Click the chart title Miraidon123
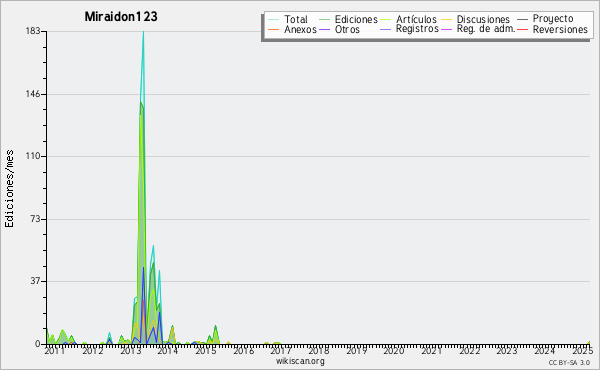This screenshot has height=370, width=600. click(x=121, y=16)
